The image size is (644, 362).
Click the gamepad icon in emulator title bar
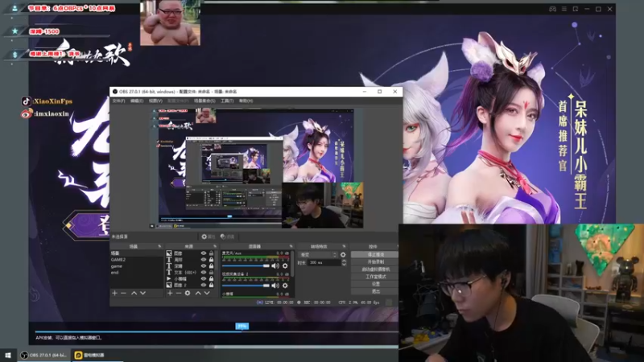coord(552,9)
